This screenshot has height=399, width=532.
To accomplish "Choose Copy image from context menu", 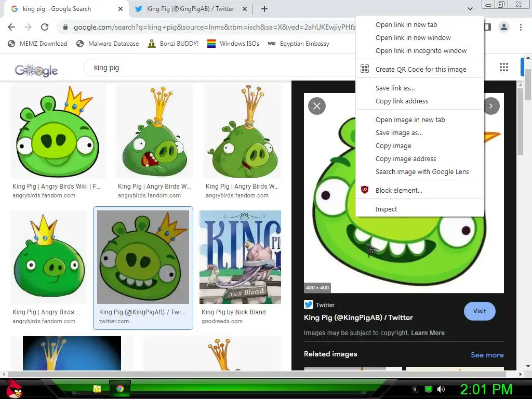I will 420,145.
